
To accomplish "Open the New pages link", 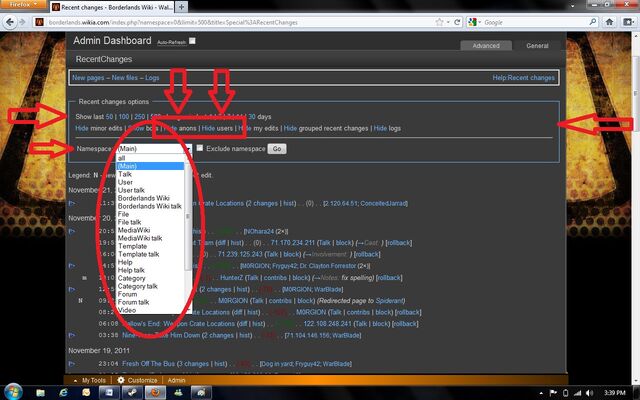I will point(88,78).
